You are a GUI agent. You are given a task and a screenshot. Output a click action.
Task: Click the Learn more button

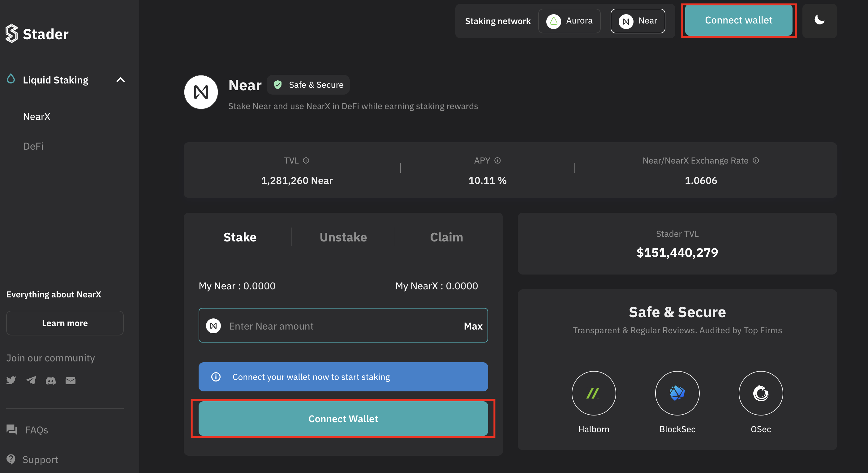click(65, 323)
